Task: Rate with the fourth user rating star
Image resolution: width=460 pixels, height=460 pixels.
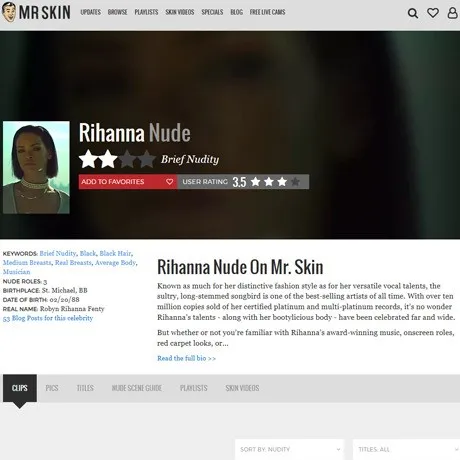Action: tap(295, 182)
